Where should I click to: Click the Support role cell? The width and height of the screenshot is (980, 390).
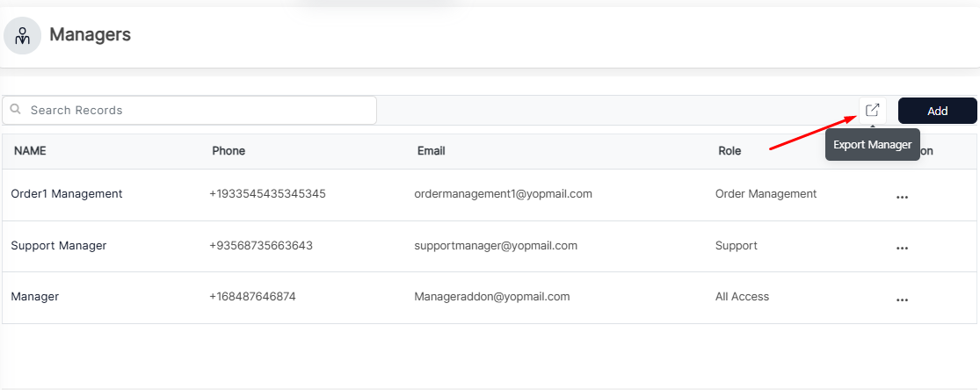(x=737, y=246)
